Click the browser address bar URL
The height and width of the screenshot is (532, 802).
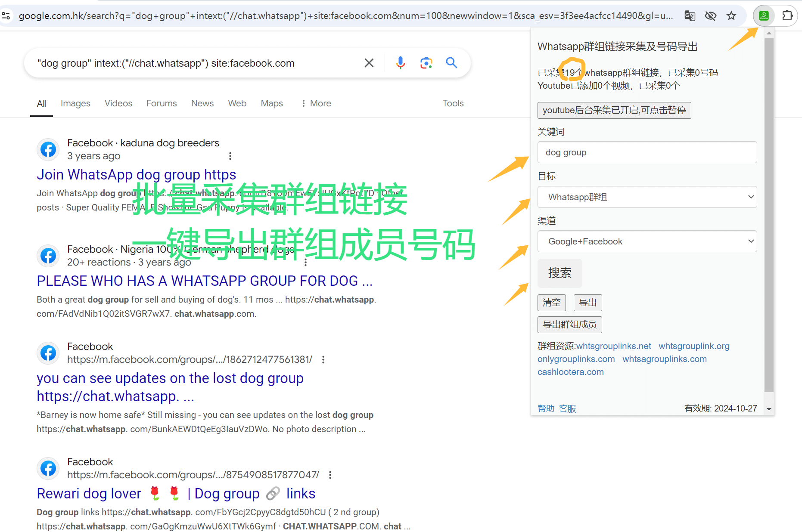point(345,16)
